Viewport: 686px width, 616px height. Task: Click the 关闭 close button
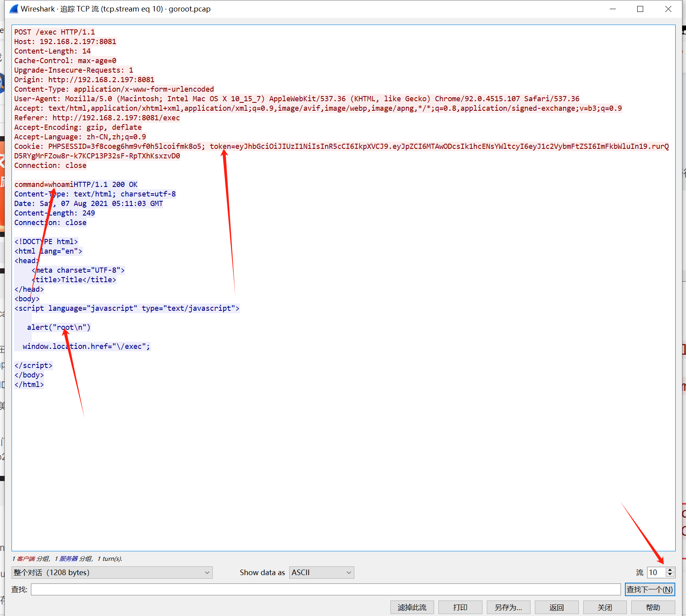pos(605,607)
